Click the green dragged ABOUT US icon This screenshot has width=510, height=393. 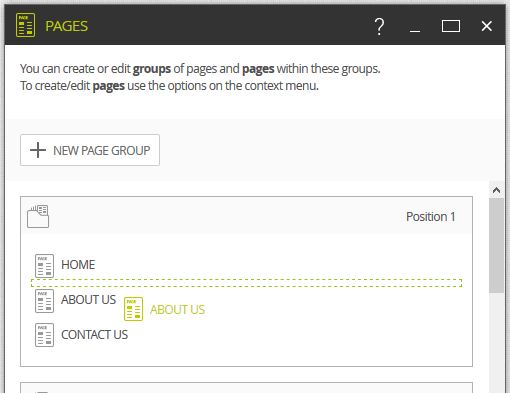(x=133, y=309)
